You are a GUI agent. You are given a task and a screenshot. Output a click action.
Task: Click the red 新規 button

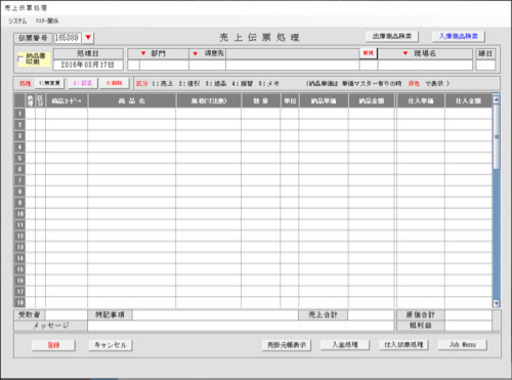[x=368, y=53]
